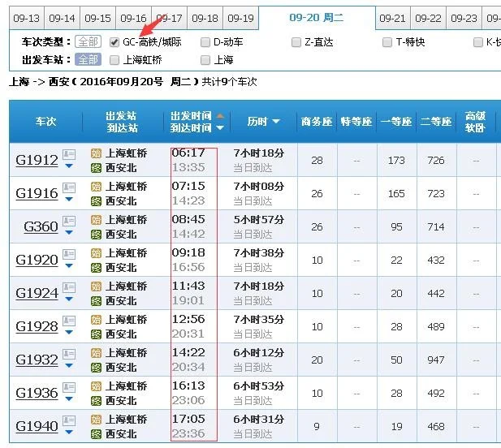Switch to the 09-17 date tab
Screen dimensions: 501x448
click(170, 18)
